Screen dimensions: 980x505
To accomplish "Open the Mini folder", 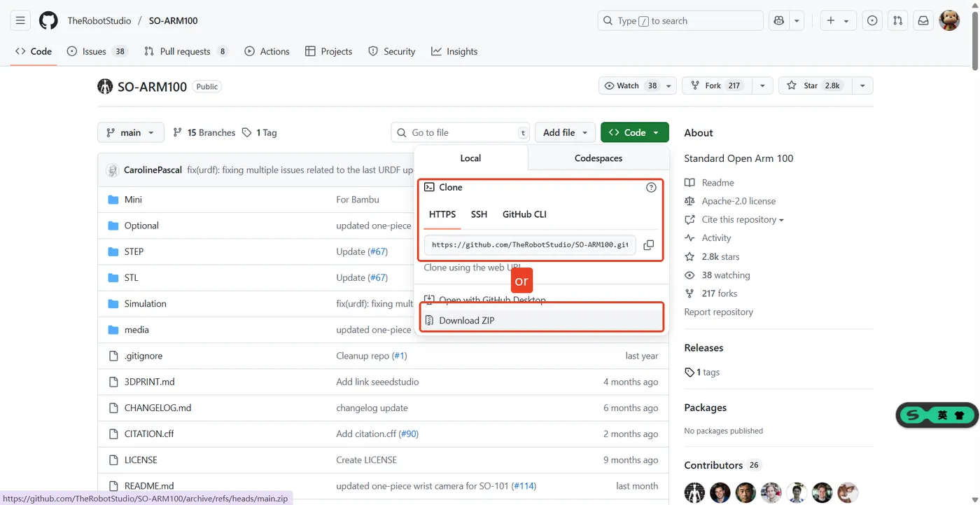I will (133, 200).
